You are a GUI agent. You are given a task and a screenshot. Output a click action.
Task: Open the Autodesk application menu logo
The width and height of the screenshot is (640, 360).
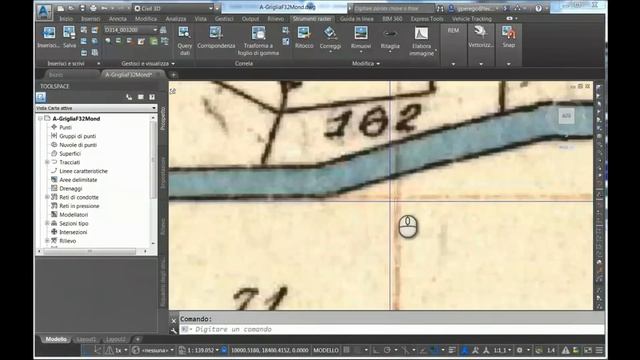(44, 11)
